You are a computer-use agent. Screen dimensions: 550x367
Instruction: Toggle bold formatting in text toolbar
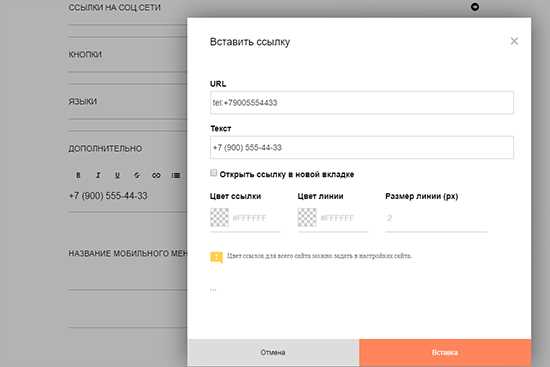(78, 175)
